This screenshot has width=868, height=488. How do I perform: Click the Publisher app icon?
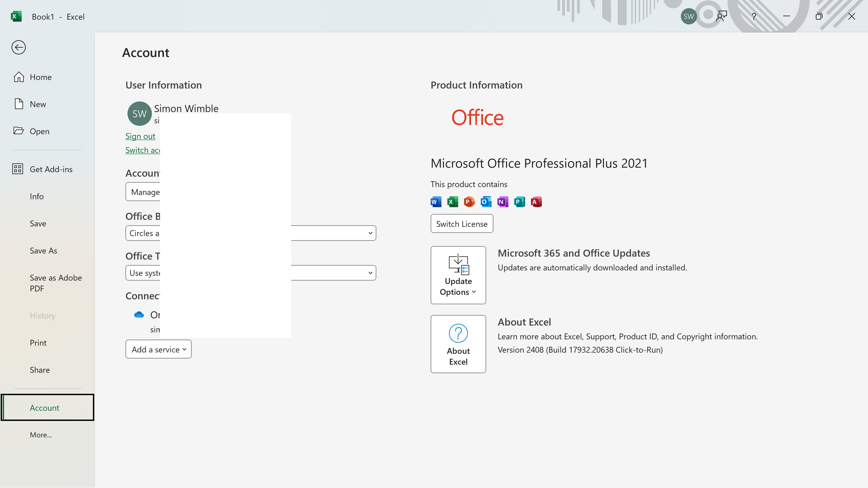click(519, 202)
